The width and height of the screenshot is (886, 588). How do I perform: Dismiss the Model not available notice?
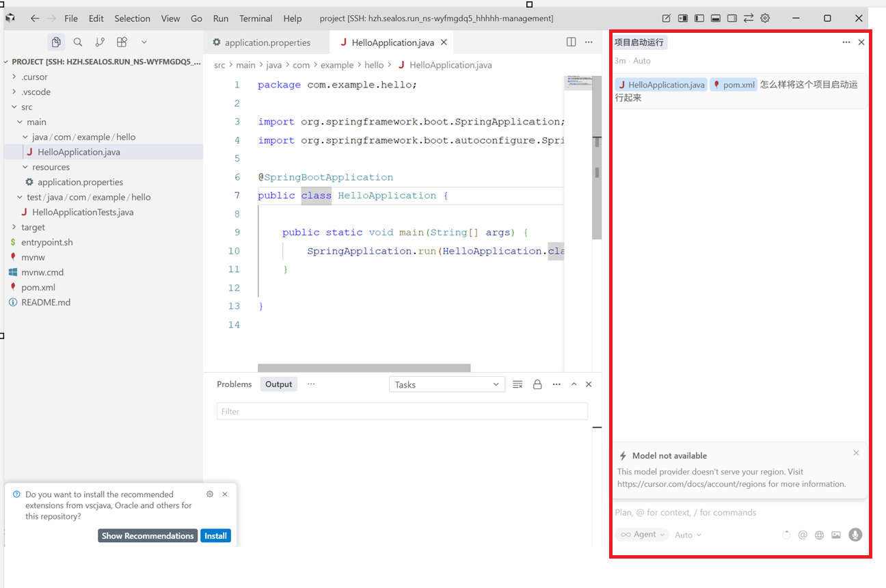point(857,453)
